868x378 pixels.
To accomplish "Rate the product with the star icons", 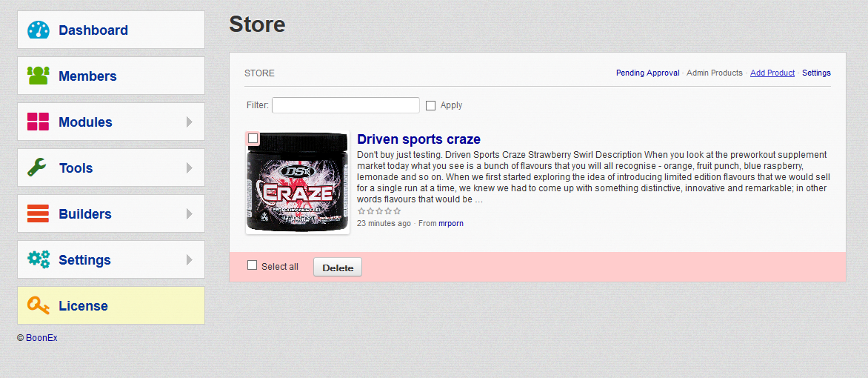I will click(x=378, y=211).
